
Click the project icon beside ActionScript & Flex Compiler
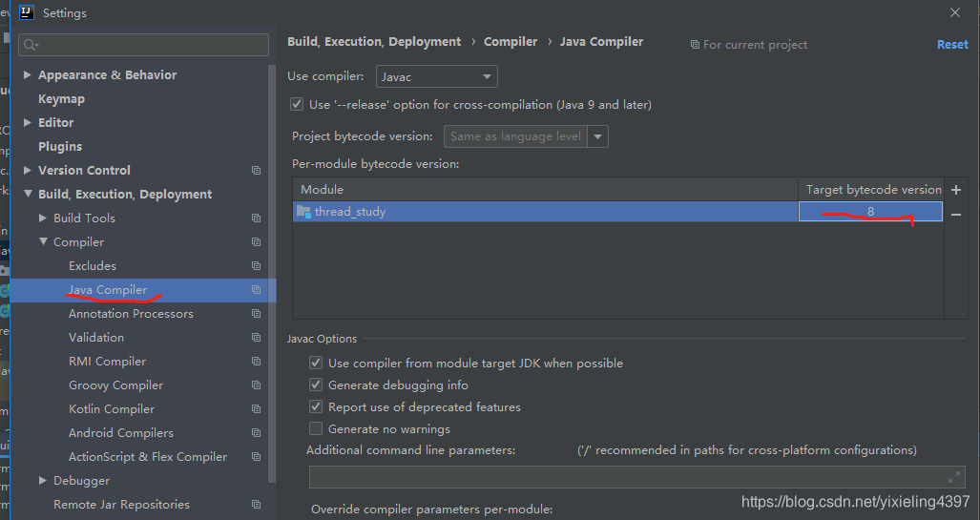[x=257, y=457]
